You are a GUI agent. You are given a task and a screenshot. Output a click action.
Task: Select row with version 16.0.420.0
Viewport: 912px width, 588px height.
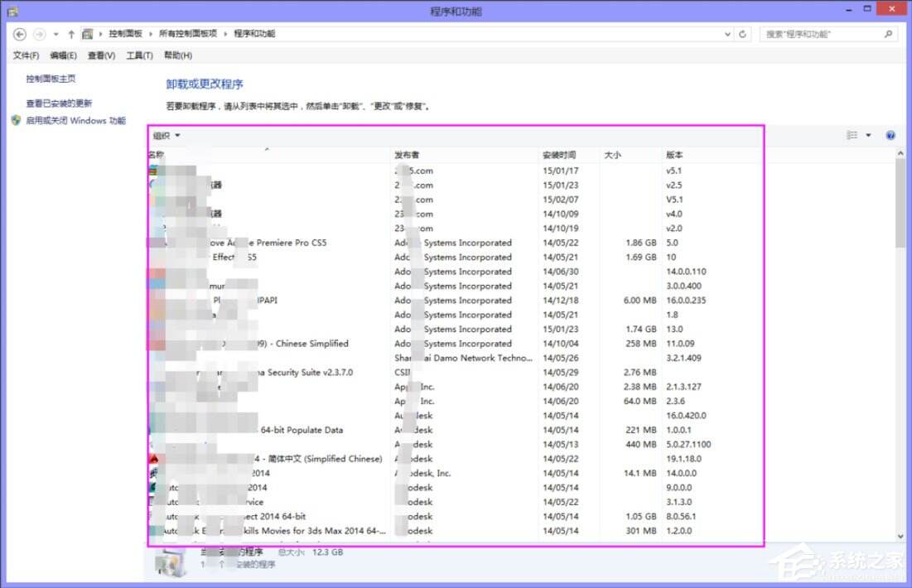(x=454, y=415)
